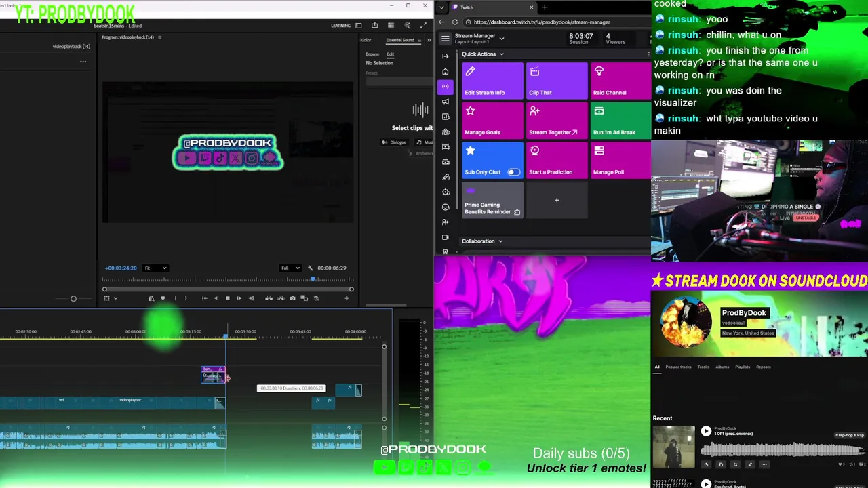The image size is (868, 488).
Task: Click the Home icon in Twitch sidebar
Action: click(445, 71)
